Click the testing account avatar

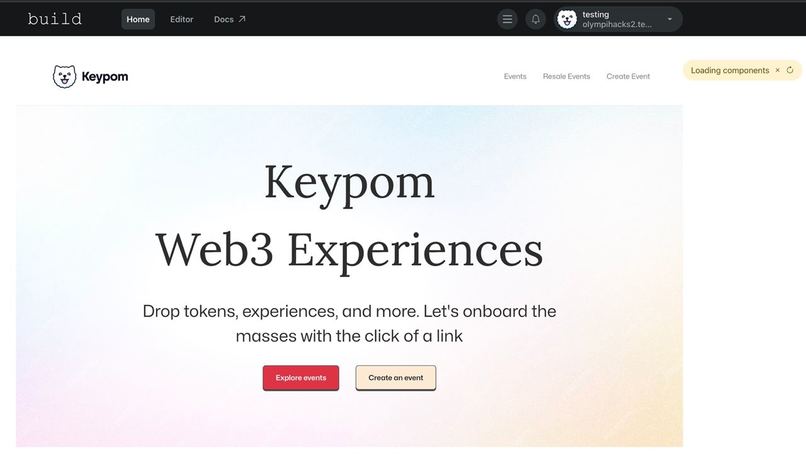click(x=567, y=20)
